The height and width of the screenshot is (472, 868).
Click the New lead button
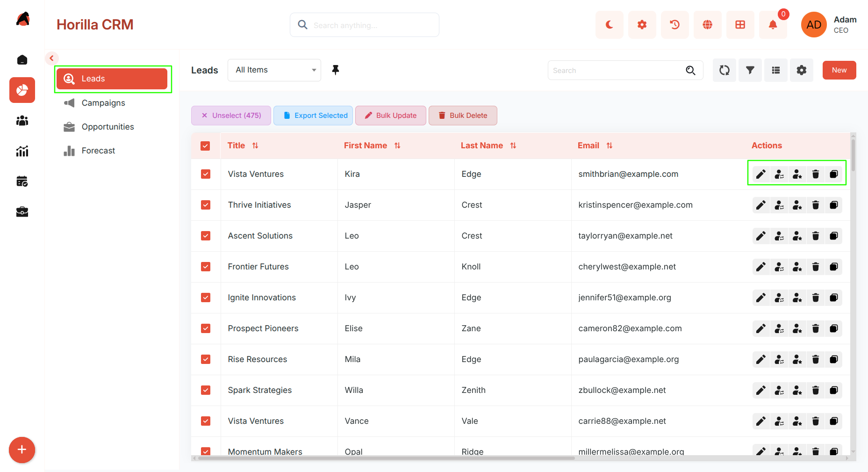pos(839,70)
